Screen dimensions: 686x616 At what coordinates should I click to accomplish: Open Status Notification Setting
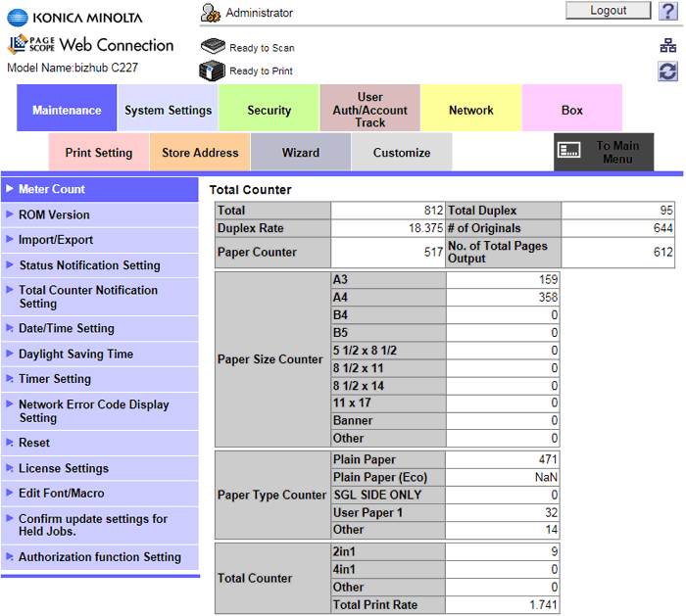(x=100, y=265)
